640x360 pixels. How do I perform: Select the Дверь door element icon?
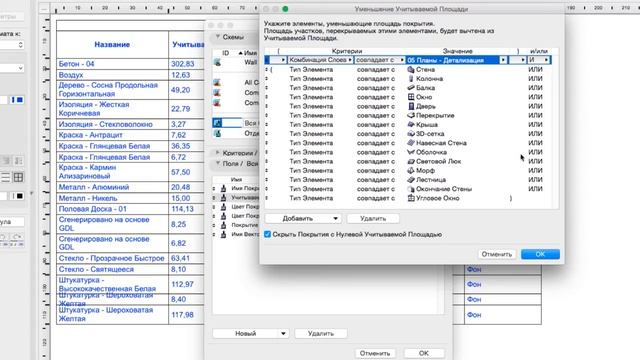411,106
